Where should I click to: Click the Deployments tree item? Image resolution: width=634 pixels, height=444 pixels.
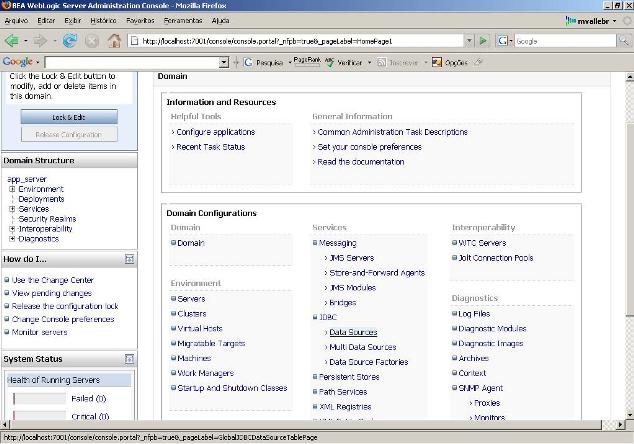pyautogui.click(x=41, y=199)
